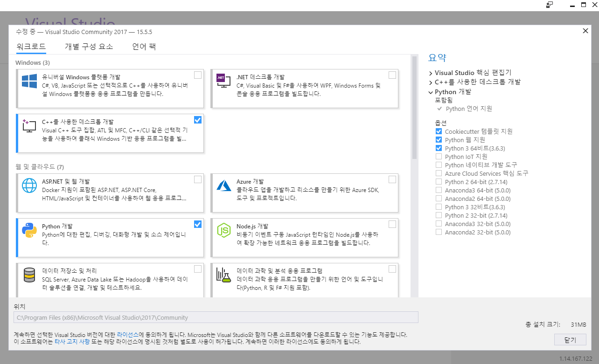Close the installer modify dialog with X

(x=585, y=31)
